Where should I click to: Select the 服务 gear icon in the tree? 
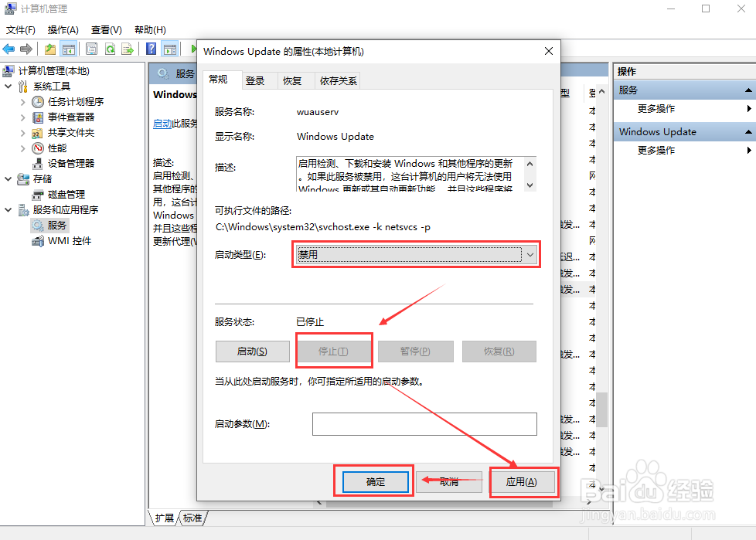(x=38, y=226)
